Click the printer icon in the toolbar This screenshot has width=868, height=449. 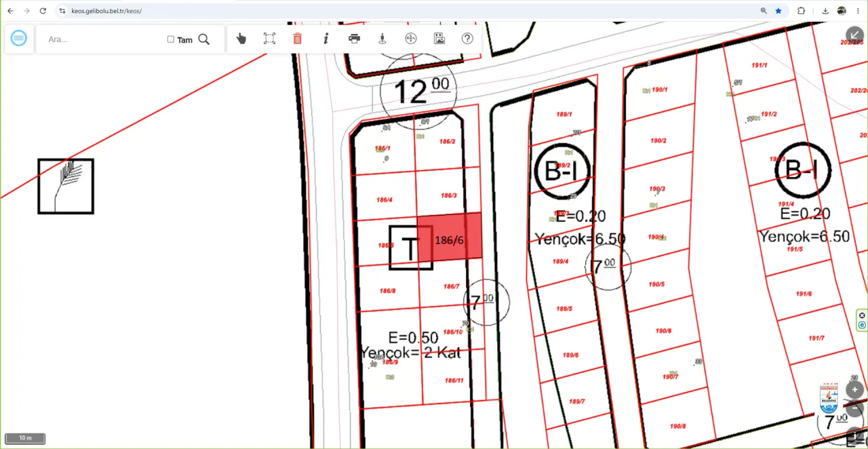[x=354, y=39]
